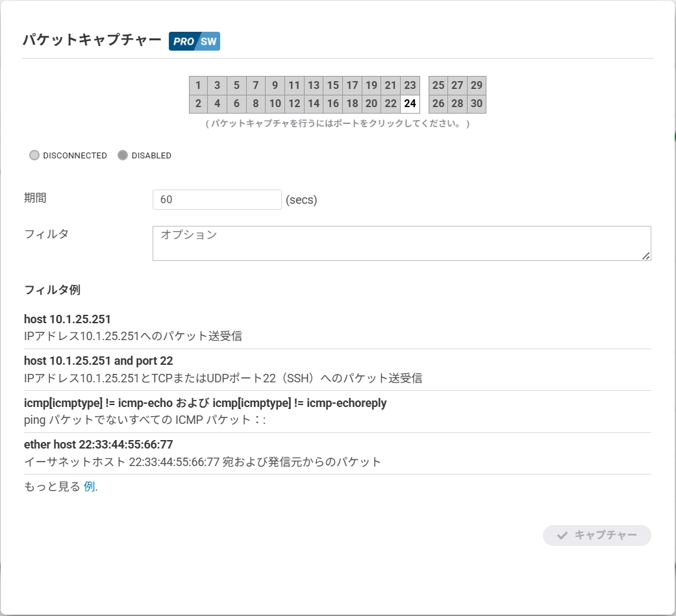Image resolution: width=676 pixels, height=616 pixels.
Task: Click into the フィルタ option text area
Action: [401, 243]
